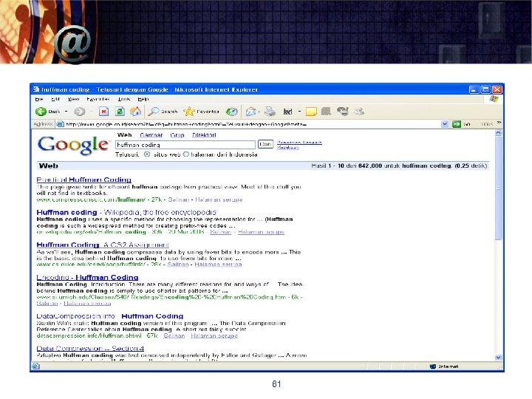Screen dimensions: 532x399
Task: Click the Cari search button
Action: (265, 144)
